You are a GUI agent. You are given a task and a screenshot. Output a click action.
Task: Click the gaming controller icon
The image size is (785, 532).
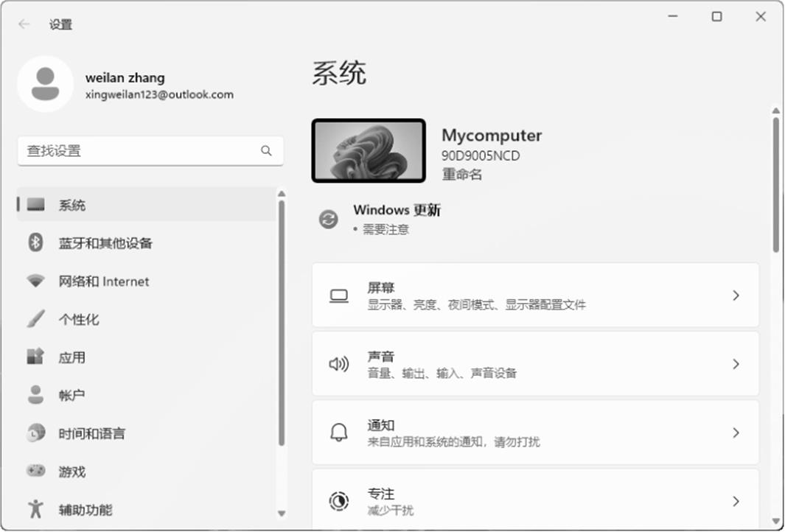[35, 471]
